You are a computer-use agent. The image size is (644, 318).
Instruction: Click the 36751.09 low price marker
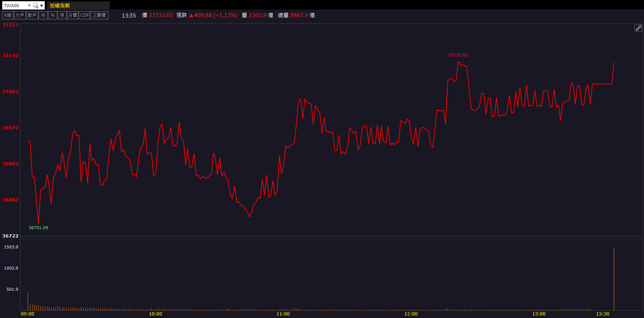point(38,228)
